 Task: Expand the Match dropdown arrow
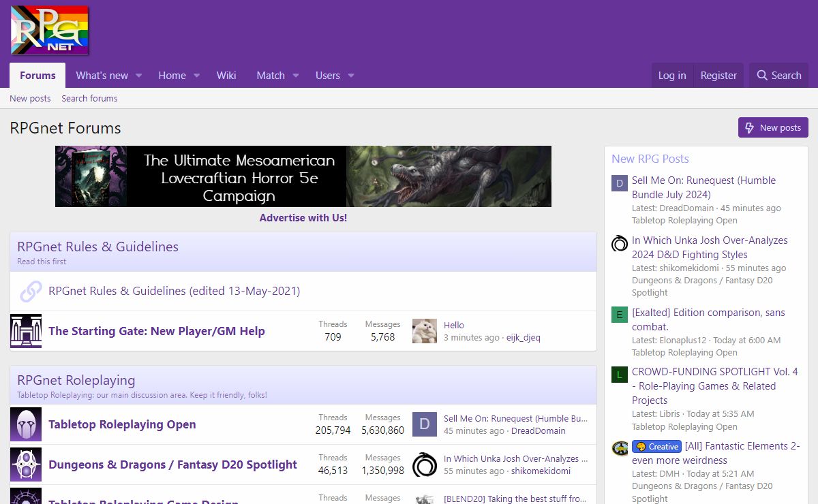click(x=296, y=76)
